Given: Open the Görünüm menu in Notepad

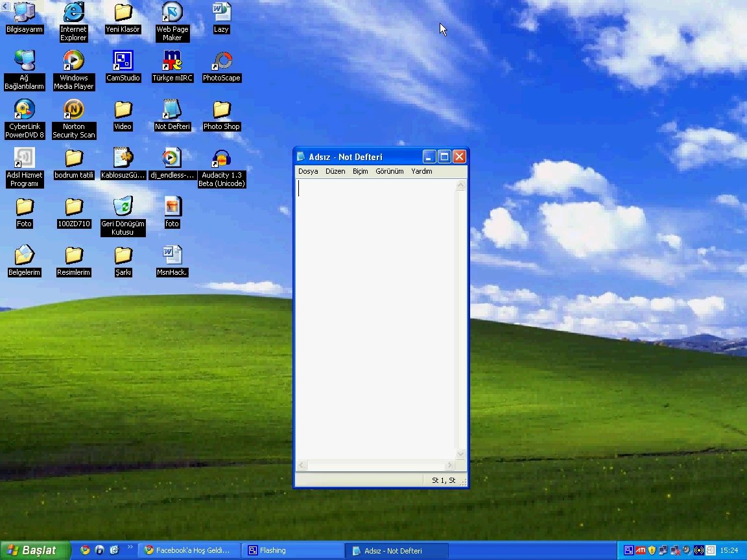Looking at the screenshot, I should (x=389, y=171).
